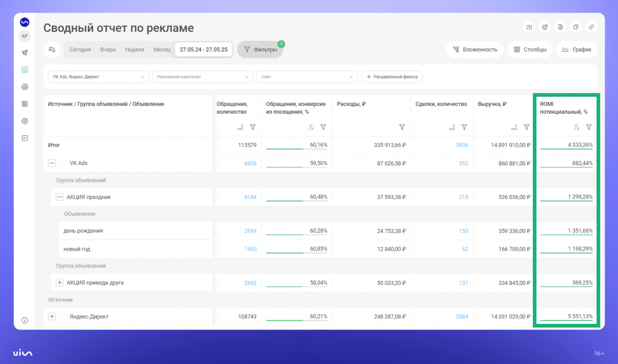
Task: Open the comparison scales icon near dates
Action: pyautogui.click(x=52, y=49)
